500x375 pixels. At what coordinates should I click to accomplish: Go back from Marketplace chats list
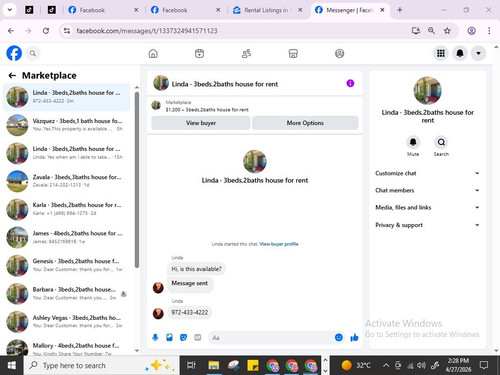point(12,76)
